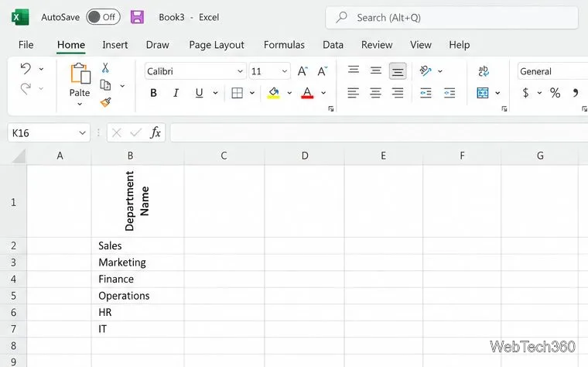Image resolution: width=588 pixels, height=367 pixels.
Task: Decrease the font size
Action: [x=323, y=71]
